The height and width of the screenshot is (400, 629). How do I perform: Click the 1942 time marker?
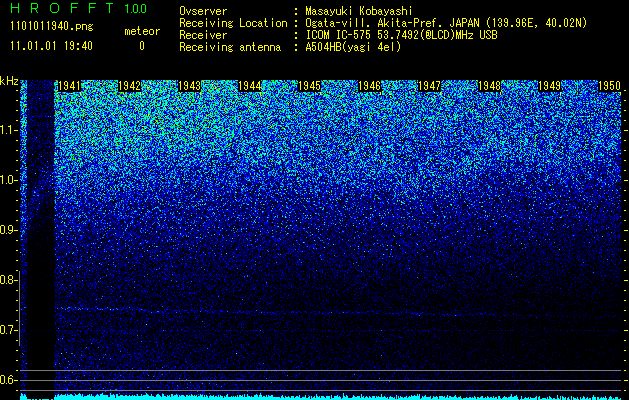(x=130, y=86)
